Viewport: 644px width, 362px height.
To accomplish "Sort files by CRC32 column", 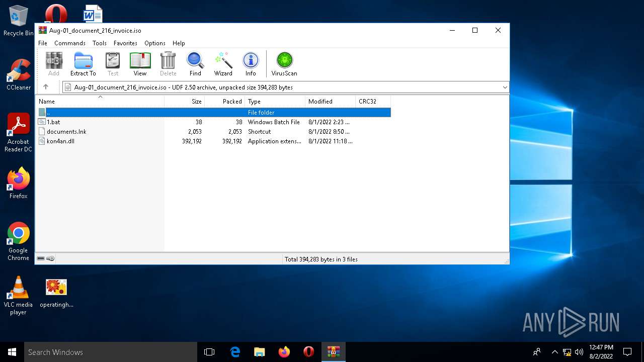I will pyautogui.click(x=373, y=101).
